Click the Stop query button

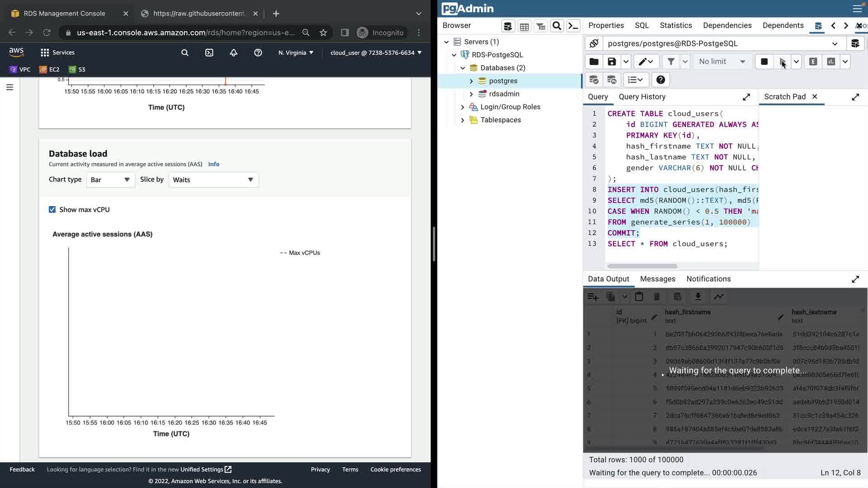[x=764, y=61]
